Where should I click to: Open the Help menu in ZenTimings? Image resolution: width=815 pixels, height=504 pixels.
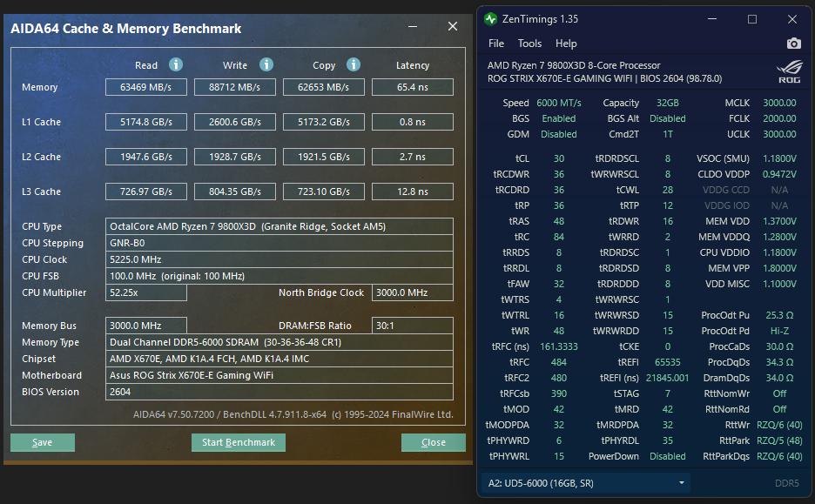point(566,44)
